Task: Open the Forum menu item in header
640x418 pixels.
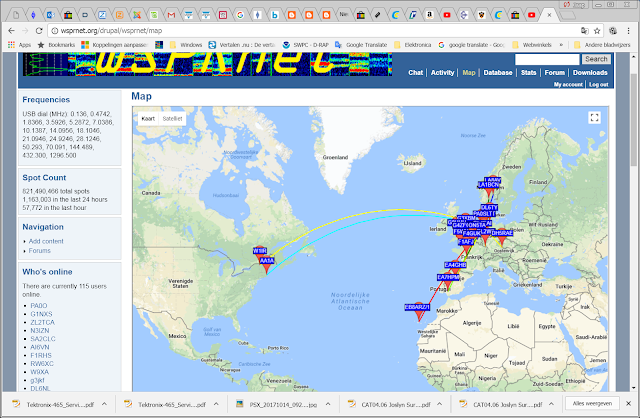Action: click(555, 73)
